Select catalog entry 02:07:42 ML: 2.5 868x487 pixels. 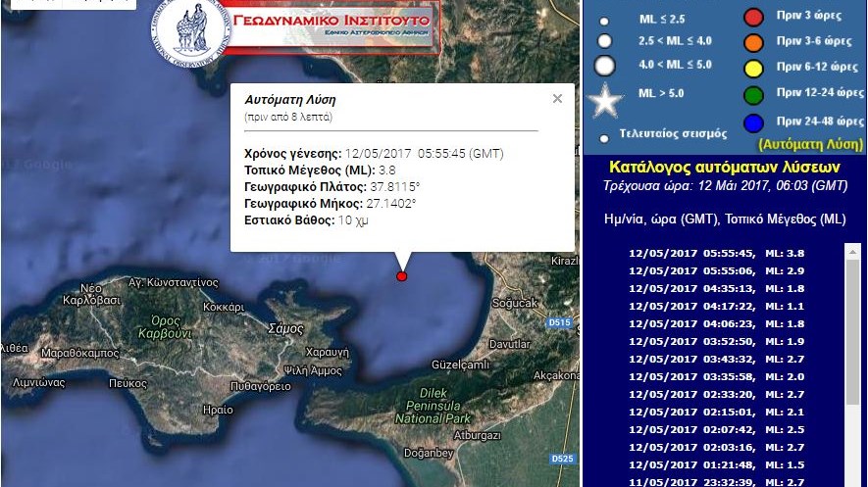[716, 430]
